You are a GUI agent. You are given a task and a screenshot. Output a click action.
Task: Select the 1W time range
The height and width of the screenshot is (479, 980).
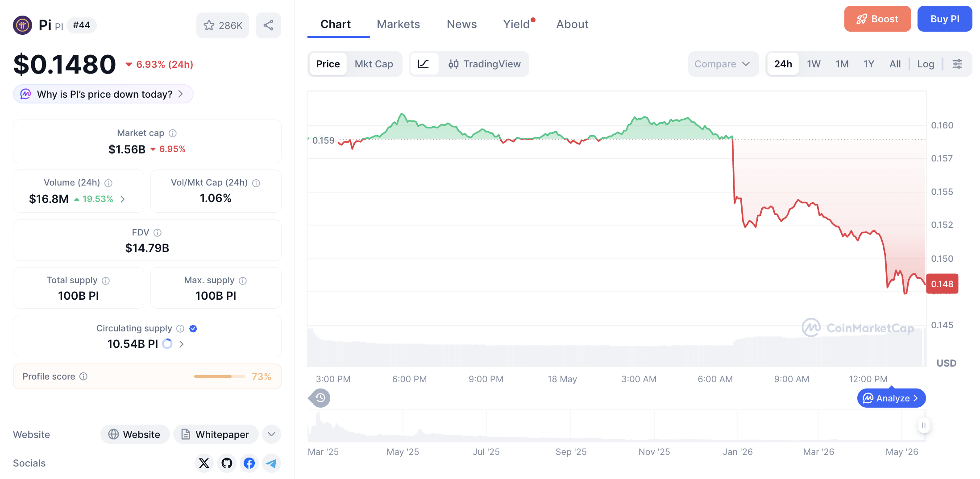(x=814, y=64)
